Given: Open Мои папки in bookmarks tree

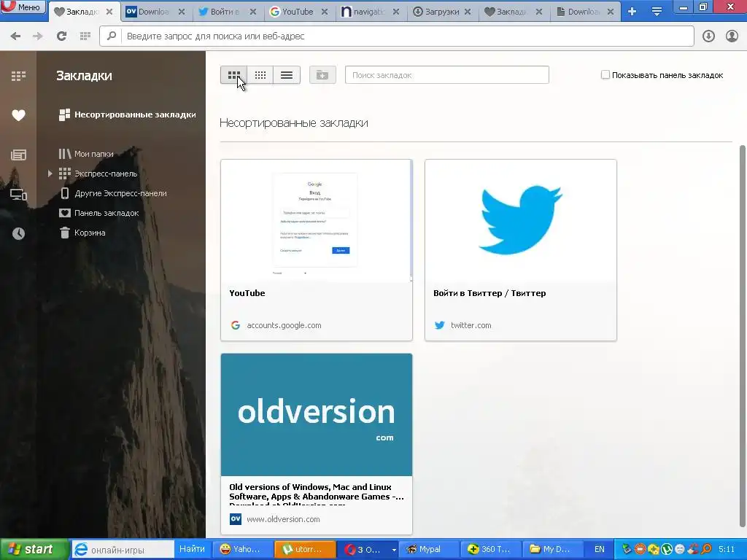Looking at the screenshot, I should [86, 154].
